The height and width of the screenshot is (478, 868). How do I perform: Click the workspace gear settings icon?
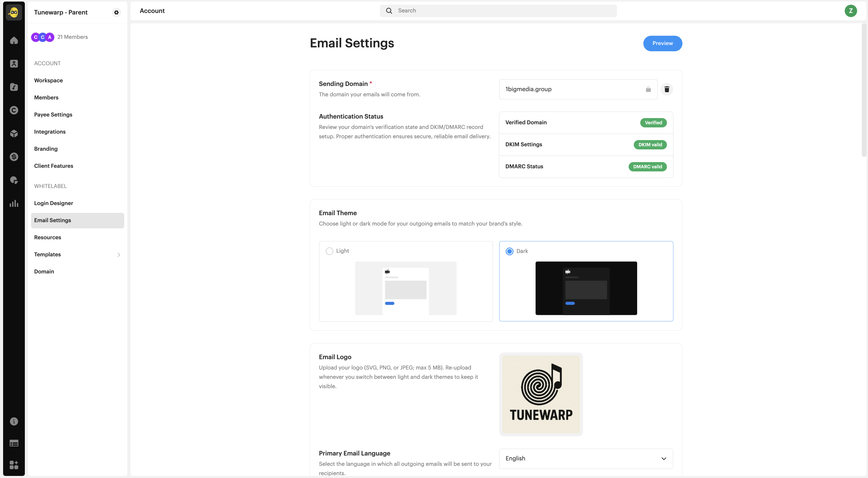tap(116, 12)
